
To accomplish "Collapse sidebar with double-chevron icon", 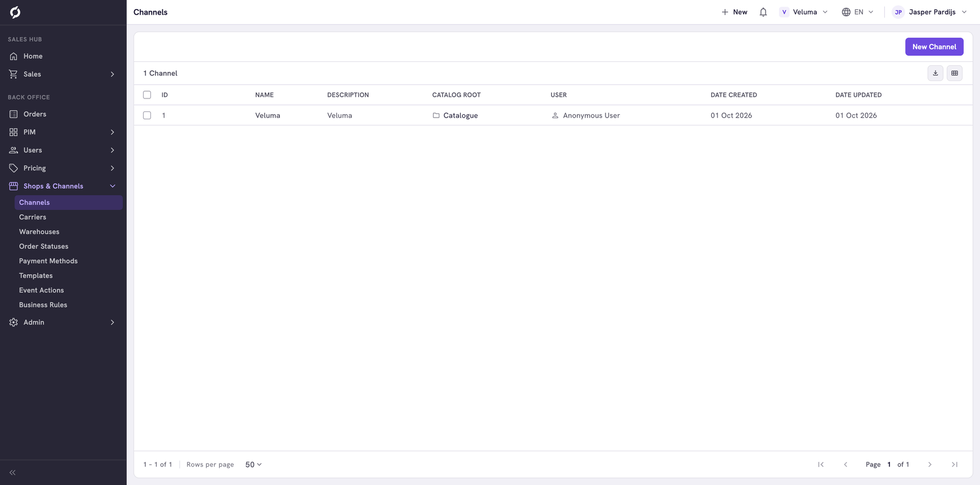I will pyautogui.click(x=12, y=473).
